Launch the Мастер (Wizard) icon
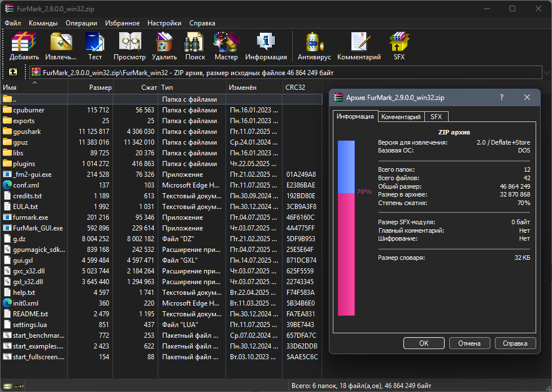The image size is (552, 392). click(x=226, y=42)
